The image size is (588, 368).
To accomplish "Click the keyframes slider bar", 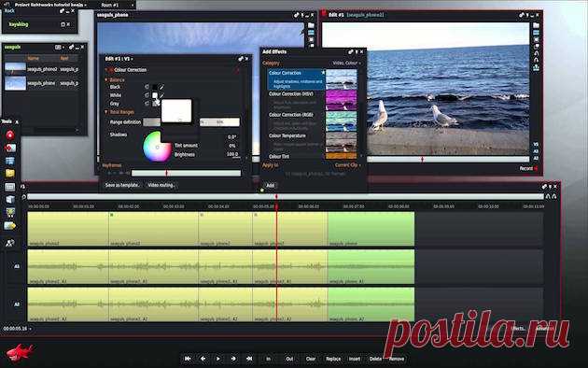I will tap(186, 173).
